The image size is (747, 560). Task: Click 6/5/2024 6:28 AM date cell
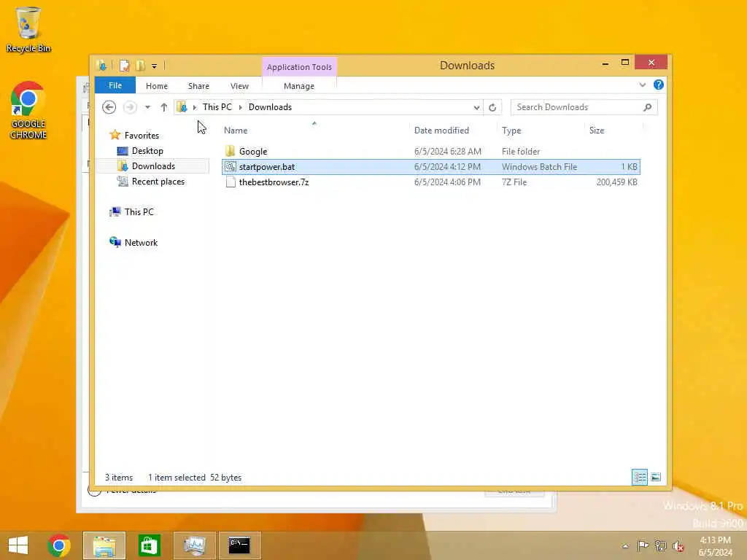[x=447, y=152]
